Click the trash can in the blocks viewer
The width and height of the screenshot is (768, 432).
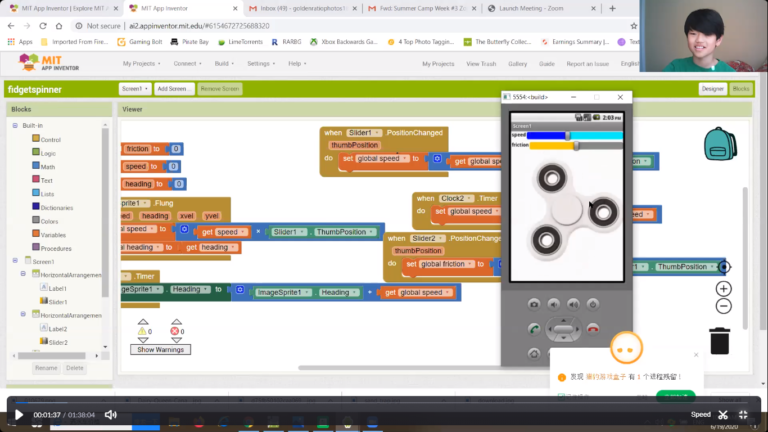pos(720,341)
